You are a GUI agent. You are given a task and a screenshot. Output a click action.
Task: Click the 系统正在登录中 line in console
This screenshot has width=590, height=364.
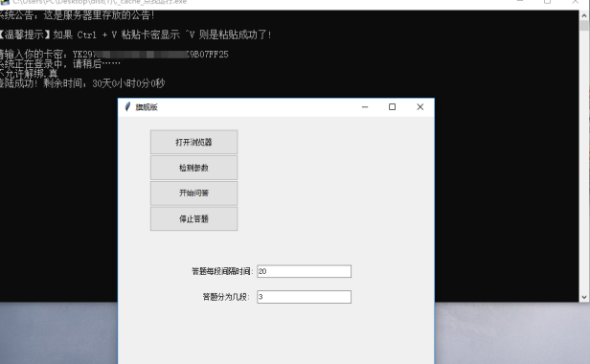60,64
